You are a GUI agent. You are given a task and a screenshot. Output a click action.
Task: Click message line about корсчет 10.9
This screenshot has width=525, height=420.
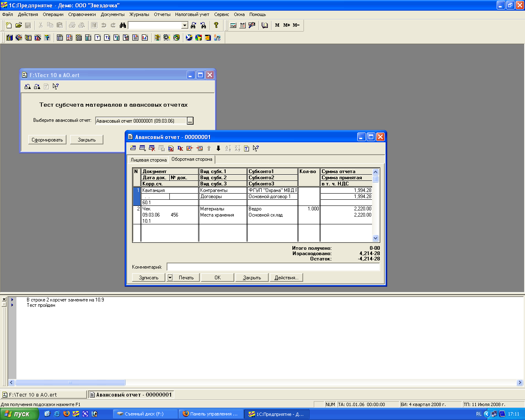point(65,300)
